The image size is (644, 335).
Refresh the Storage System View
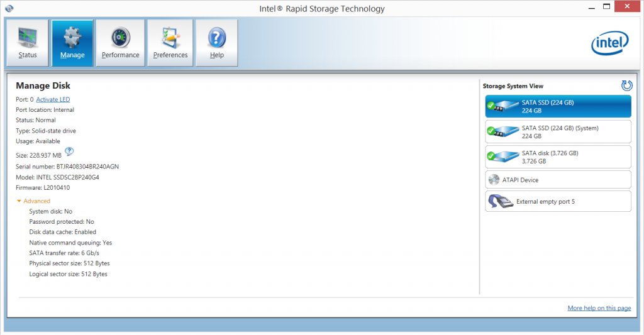pyautogui.click(x=626, y=85)
